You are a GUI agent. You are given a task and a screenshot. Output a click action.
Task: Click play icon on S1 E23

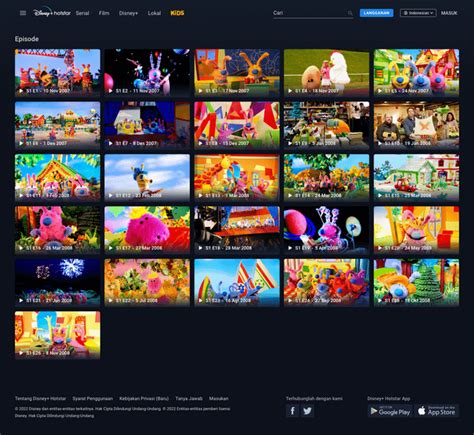click(x=200, y=300)
